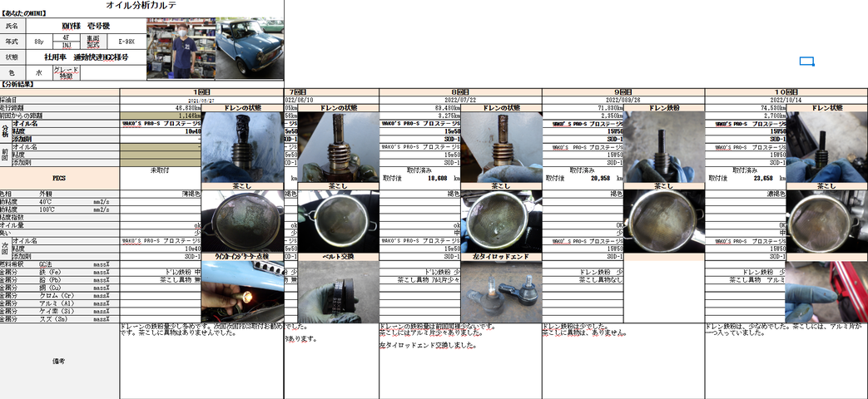Select the 採油日 row label
The image size is (868, 399).
[x=60, y=100]
